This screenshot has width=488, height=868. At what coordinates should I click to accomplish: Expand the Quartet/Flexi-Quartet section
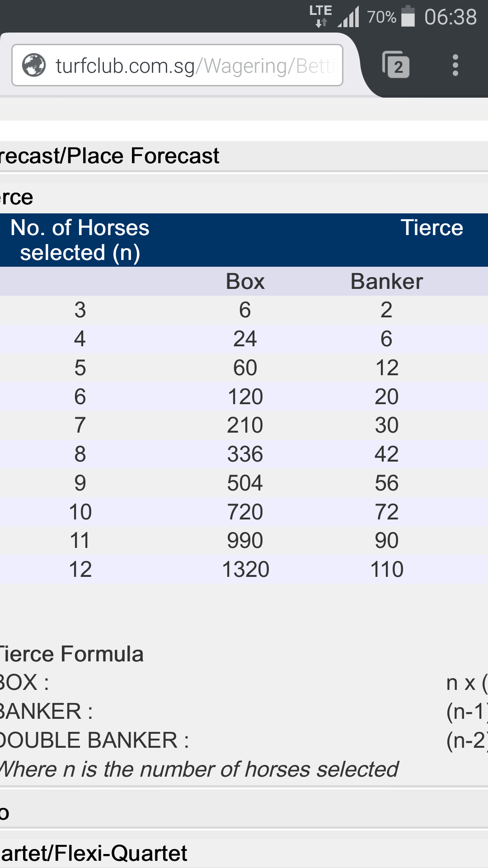244,854
